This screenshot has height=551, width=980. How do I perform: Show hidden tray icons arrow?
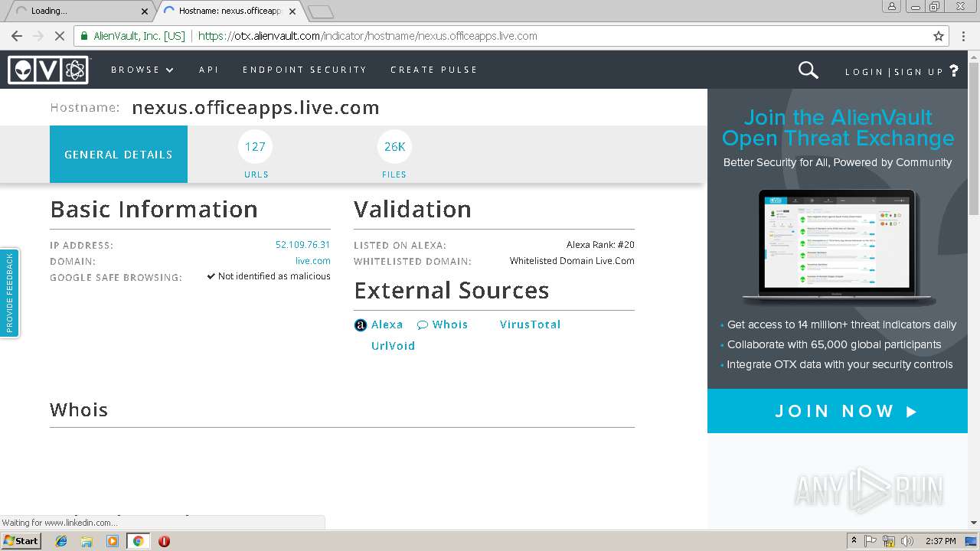coord(854,541)
